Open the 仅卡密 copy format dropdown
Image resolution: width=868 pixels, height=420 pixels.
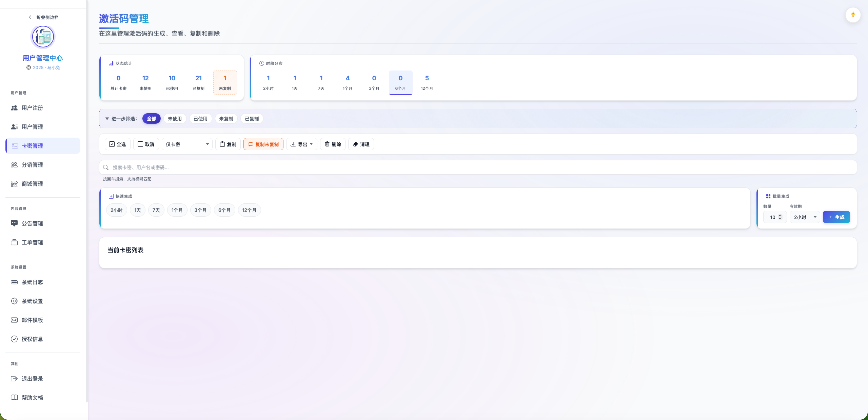pyautogui.click(x=187, y=144)
